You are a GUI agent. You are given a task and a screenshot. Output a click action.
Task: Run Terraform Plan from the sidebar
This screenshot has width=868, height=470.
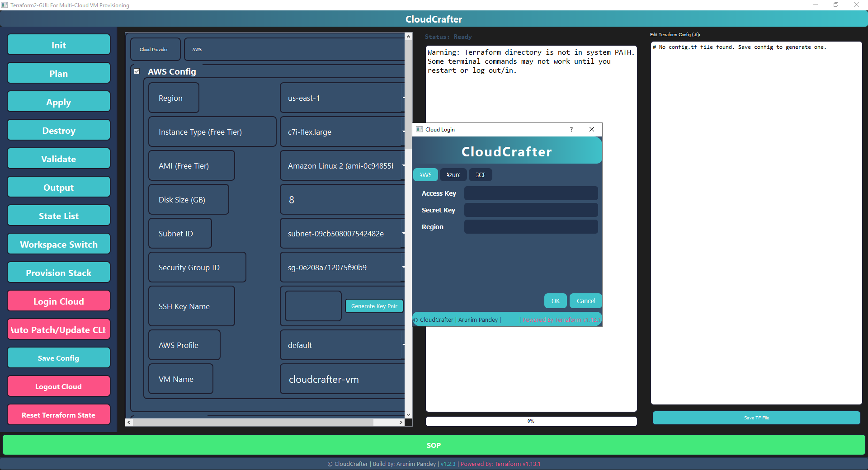(x=58, y=73)
